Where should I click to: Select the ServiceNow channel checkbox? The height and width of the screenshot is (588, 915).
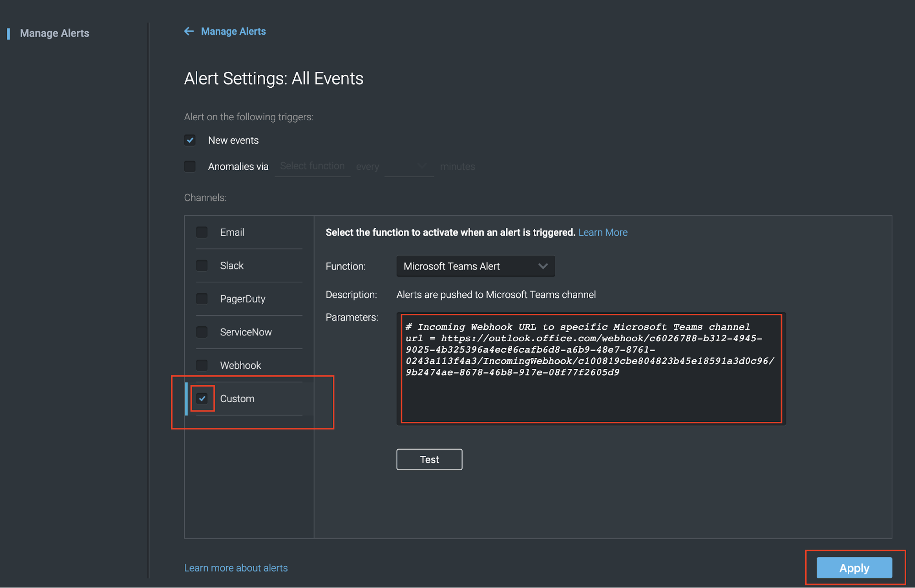tap(202, 332)
